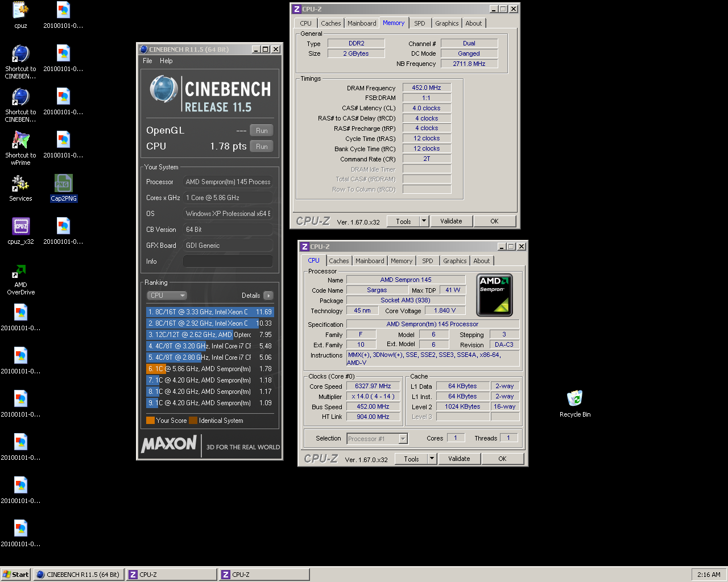The height and width of the screenshot is (582, 728).
Task: Select the AMD OverDrive desktop shortcut
Action: (x=20, y=278)
